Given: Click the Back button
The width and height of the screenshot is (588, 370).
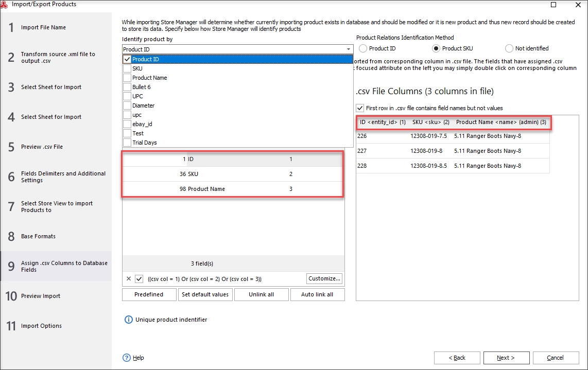Looking at the screenshot, I should (457, 358).
